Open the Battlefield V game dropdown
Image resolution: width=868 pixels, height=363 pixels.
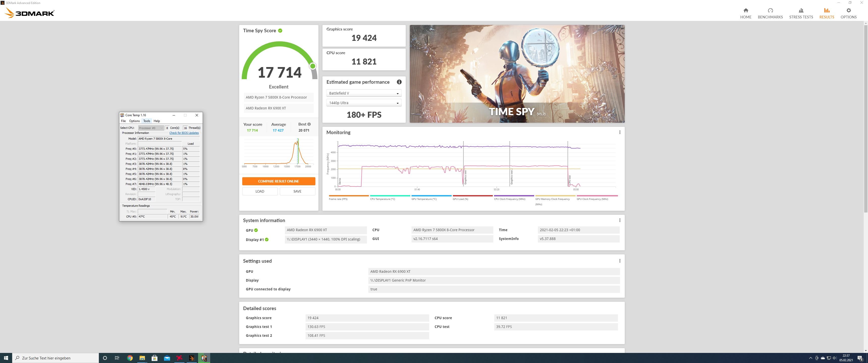364,93
